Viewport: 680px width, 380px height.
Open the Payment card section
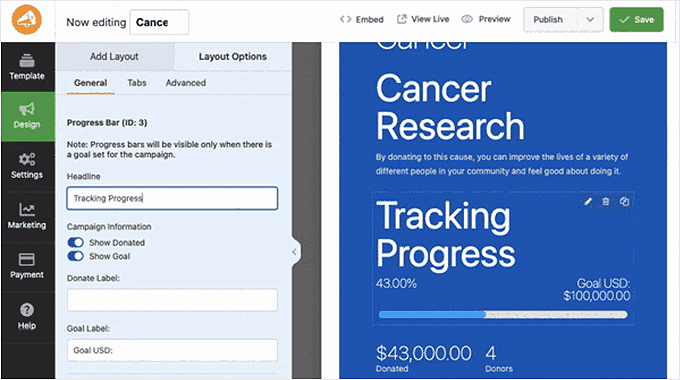[27, 266]
